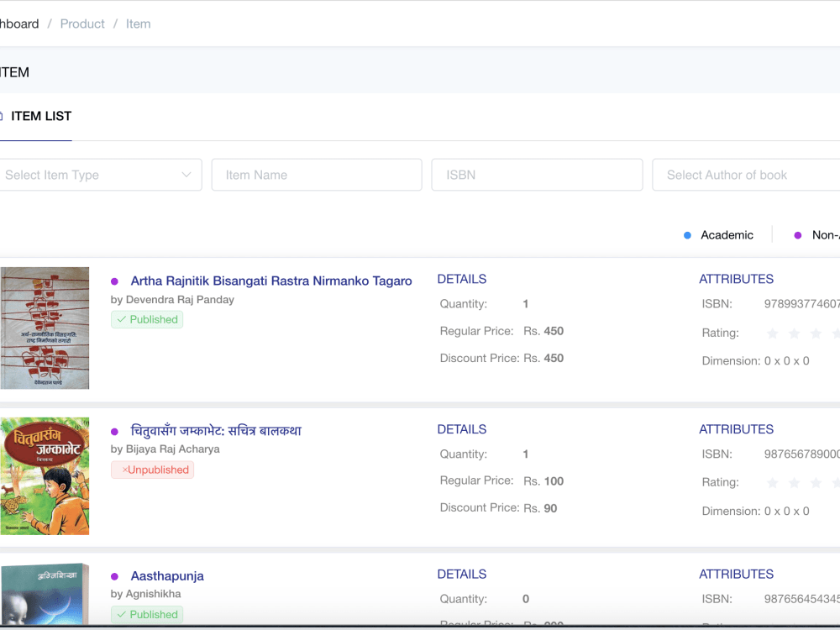Image resolution: width=840 pixels, height=630 pixels.
Task: Click purple dot beside Aasthapunja title
Action: 114,576
